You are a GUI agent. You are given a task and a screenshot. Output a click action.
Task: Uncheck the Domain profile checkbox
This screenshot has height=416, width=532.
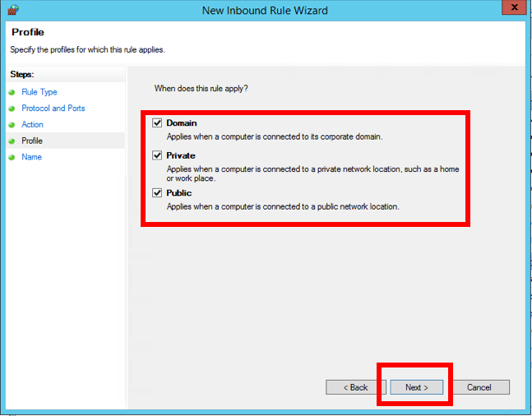[157, 122]
